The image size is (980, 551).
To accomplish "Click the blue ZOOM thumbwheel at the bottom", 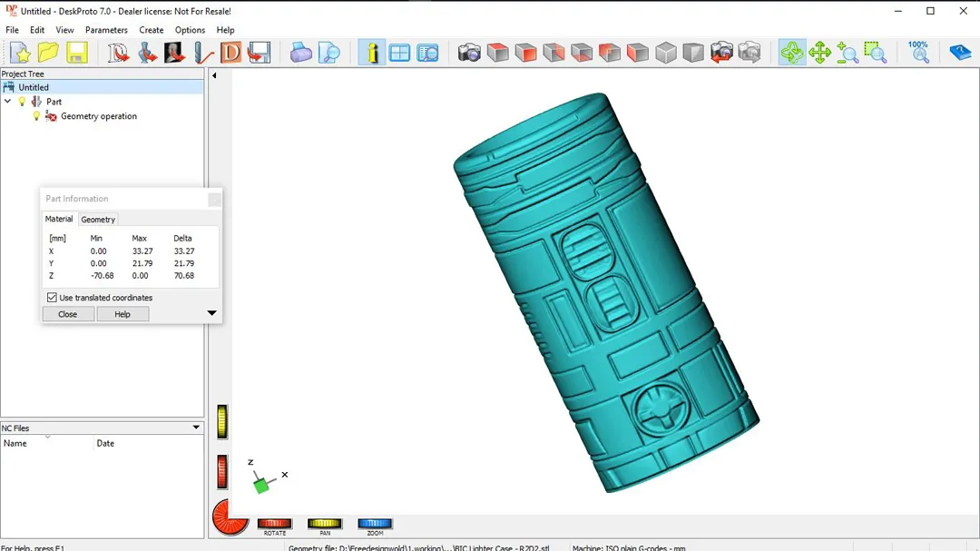I will 375,524.
